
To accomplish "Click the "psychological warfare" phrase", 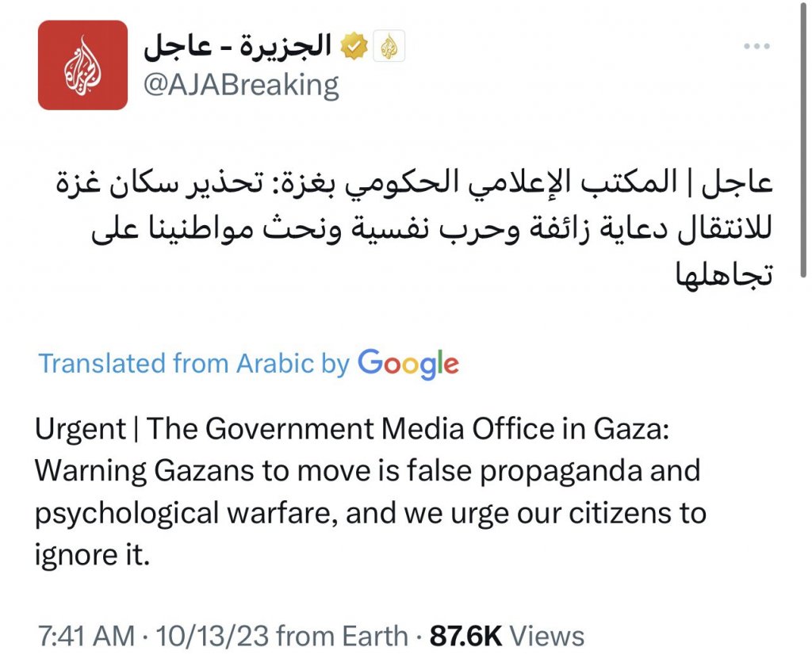I will (x=179, y=512).
